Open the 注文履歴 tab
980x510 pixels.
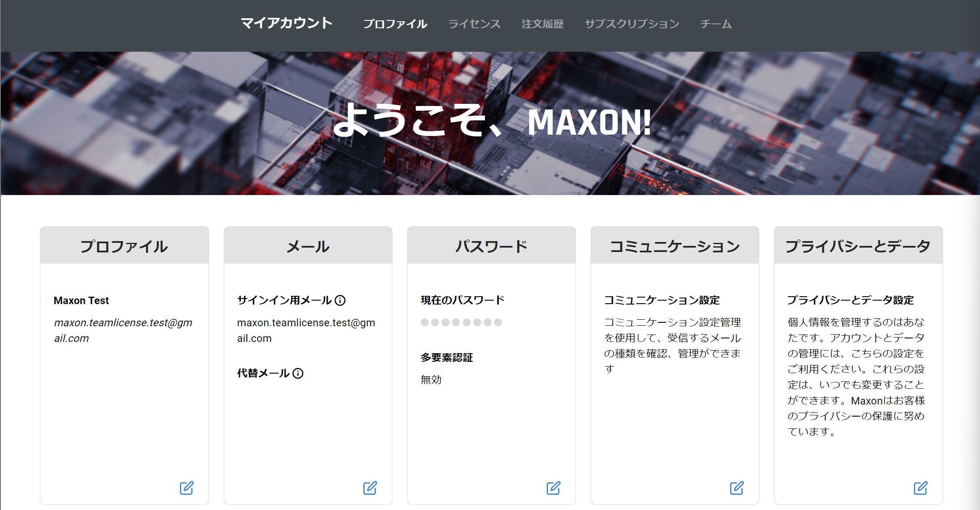coord(543,24)
